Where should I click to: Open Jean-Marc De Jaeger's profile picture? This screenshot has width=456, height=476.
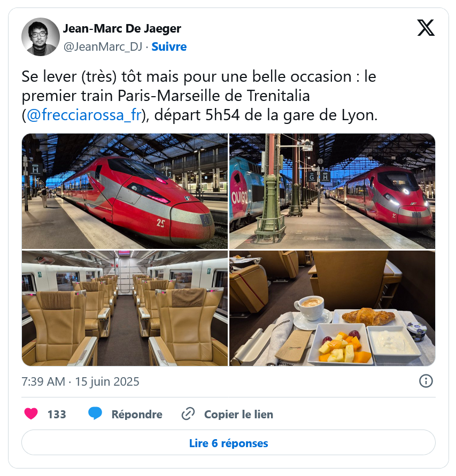(x=41, y=37)
